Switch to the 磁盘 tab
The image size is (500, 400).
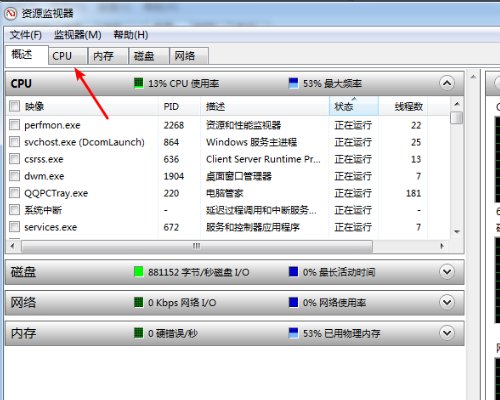coord(149,56)
